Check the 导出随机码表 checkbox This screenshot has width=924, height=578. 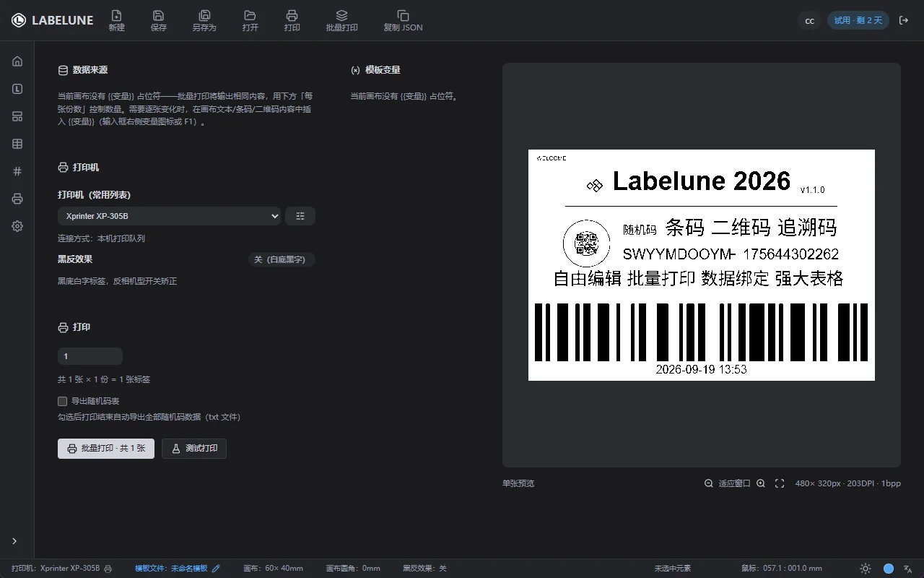62,401
